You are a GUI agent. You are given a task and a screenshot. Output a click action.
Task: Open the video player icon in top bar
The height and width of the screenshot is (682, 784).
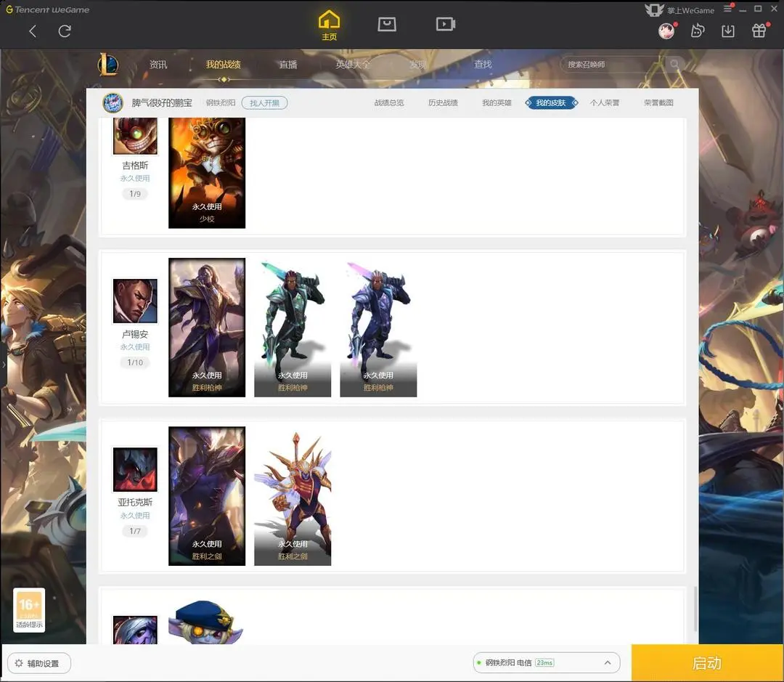point(445,24)
